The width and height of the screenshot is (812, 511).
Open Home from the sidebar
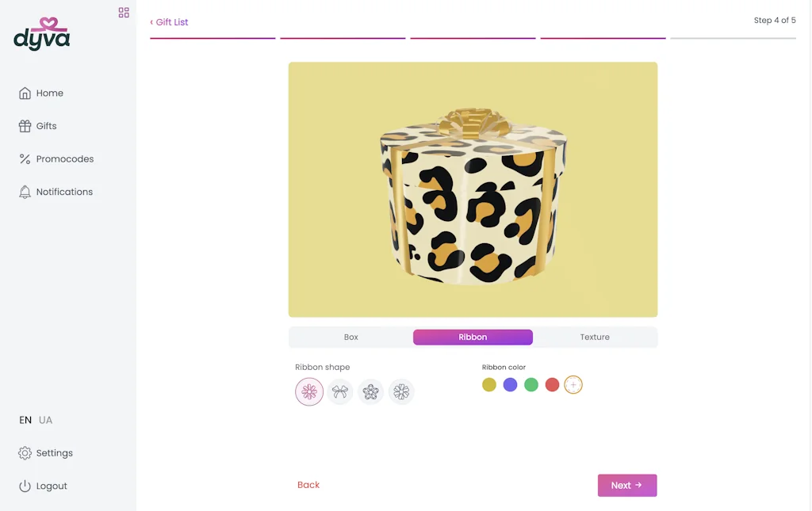pos(41,93)
